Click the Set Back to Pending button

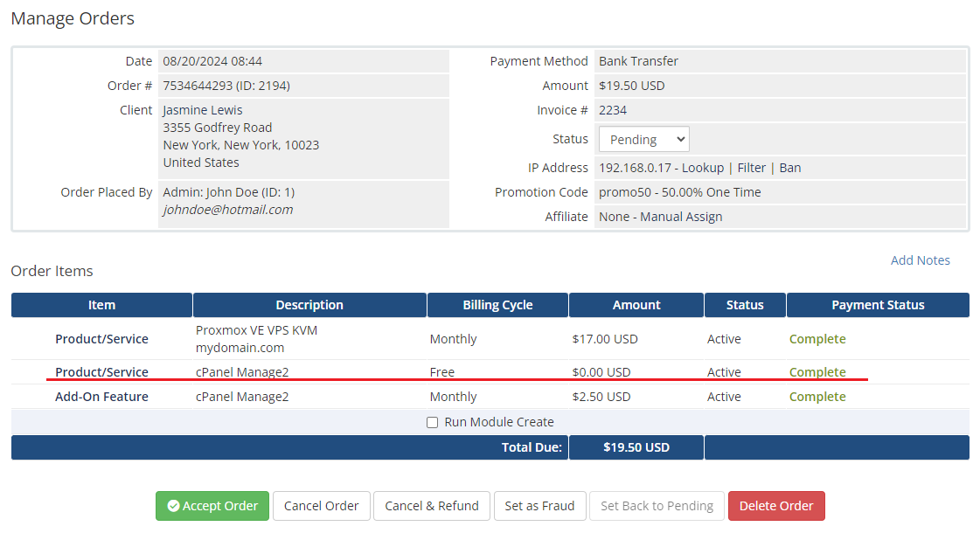(657, 506)
